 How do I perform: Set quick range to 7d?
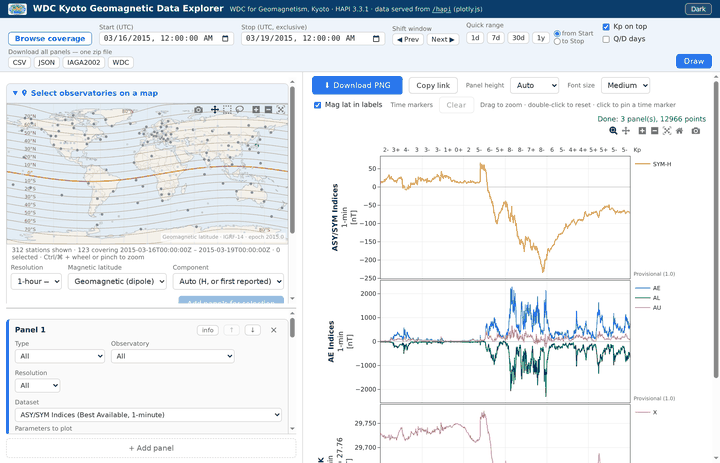pyautogui.click(x=495, y=38)
